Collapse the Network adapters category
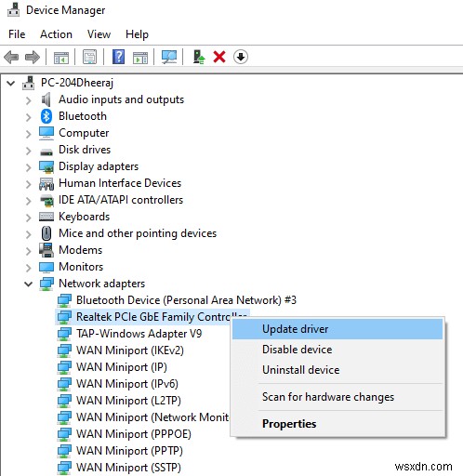Screen dimensions: 463x476 coord(29,284)
